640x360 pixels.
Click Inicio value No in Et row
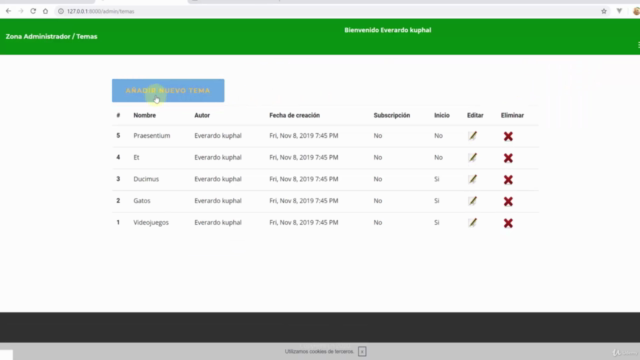coord(438,157)
